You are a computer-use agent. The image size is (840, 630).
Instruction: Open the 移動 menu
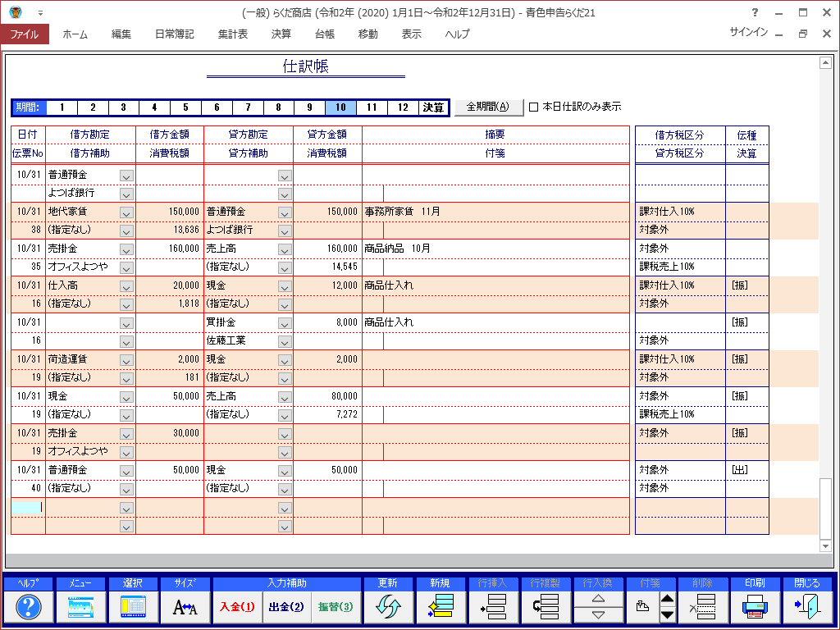tap(368, 34)
